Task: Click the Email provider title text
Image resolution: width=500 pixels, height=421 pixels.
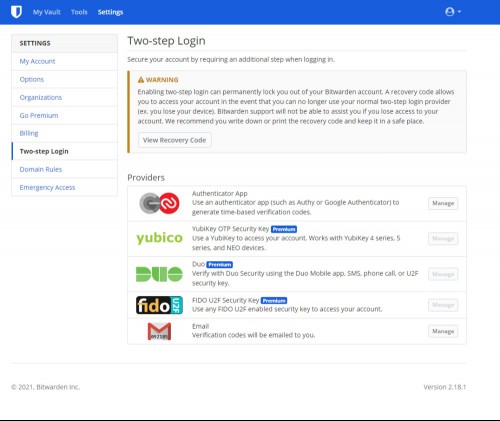Action: point(200,326)
